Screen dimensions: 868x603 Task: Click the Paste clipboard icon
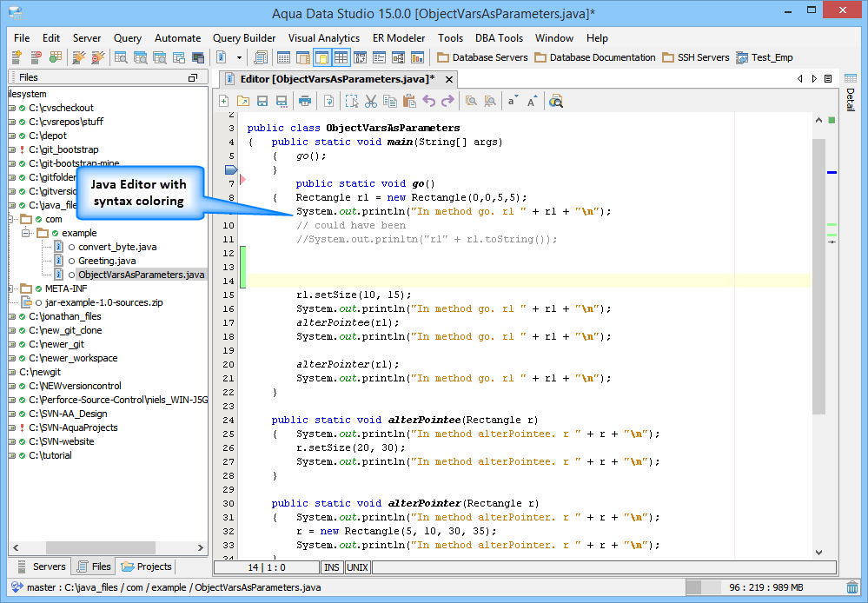(x=409, y=101)
